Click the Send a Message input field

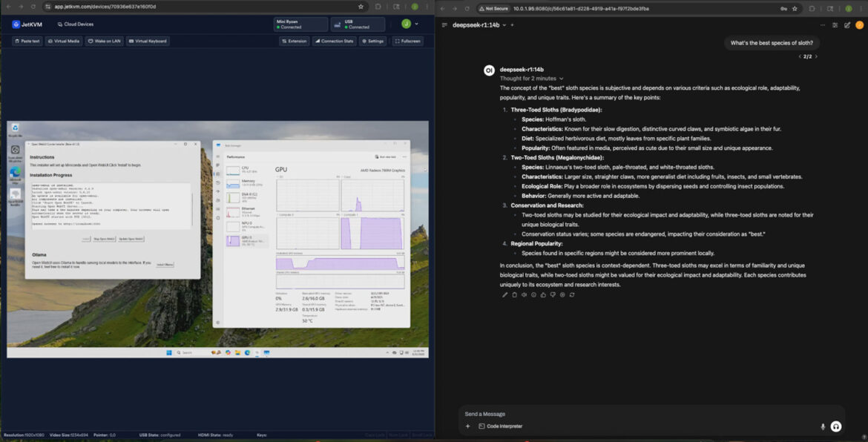[638, 414]
